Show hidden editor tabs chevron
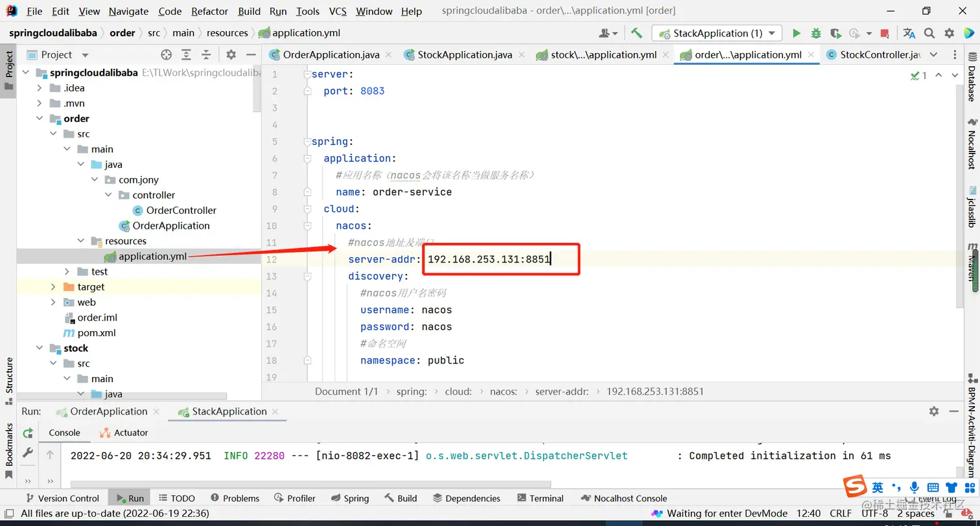The width and height of the screenshot is (980, 526). click(x=933, y=55)
